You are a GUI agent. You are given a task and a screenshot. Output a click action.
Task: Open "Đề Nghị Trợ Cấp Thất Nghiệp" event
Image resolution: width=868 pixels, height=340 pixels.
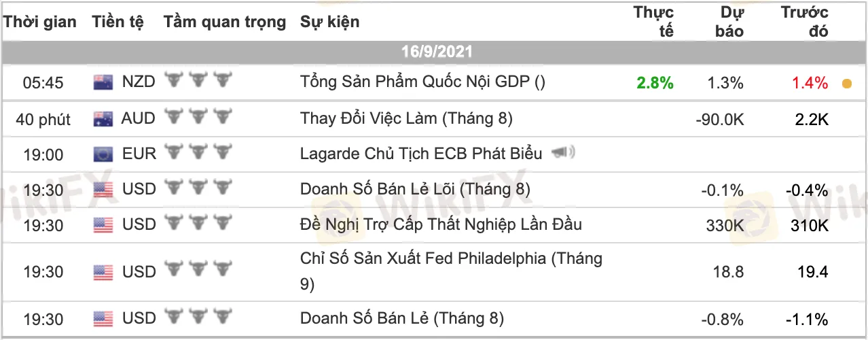pyautogui.click(x=441, y=224)
